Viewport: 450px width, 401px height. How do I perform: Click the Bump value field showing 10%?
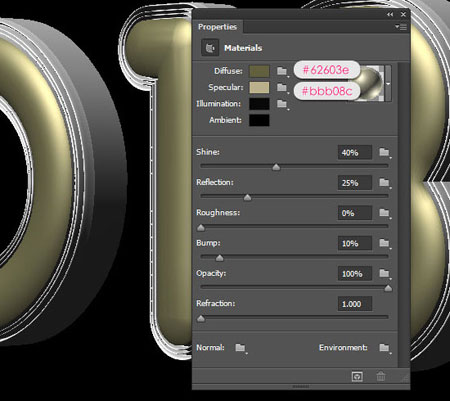point(355,243)
